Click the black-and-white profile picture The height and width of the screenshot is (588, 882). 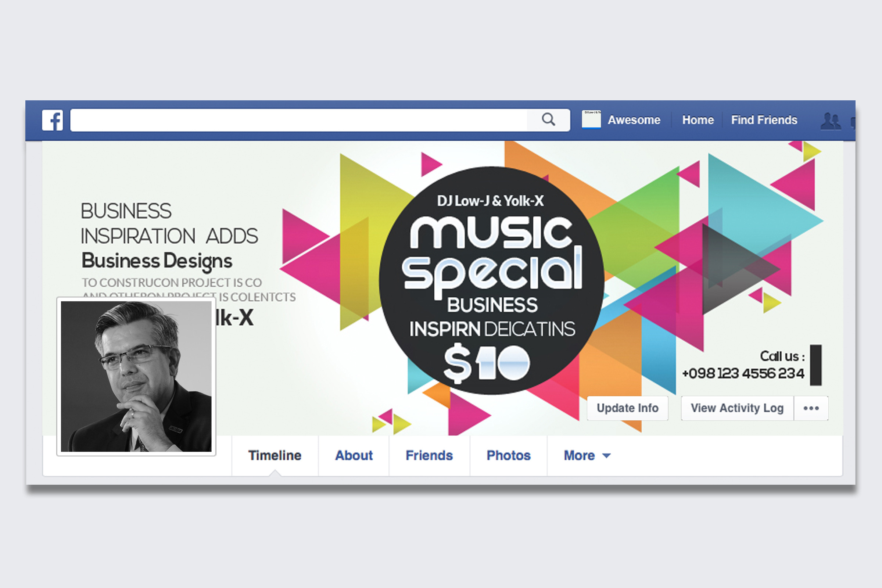click(x=136, y=376)
